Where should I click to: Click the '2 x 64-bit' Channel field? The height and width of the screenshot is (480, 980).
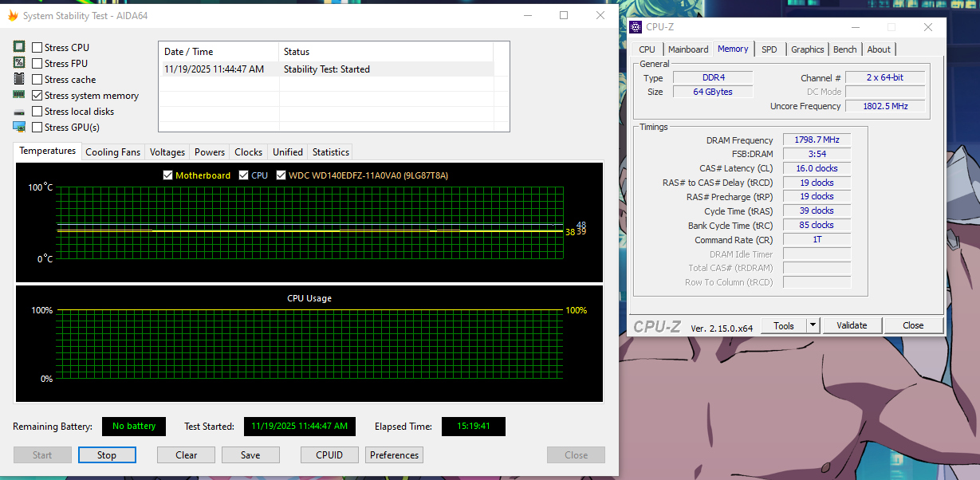(x=885, y=78)
